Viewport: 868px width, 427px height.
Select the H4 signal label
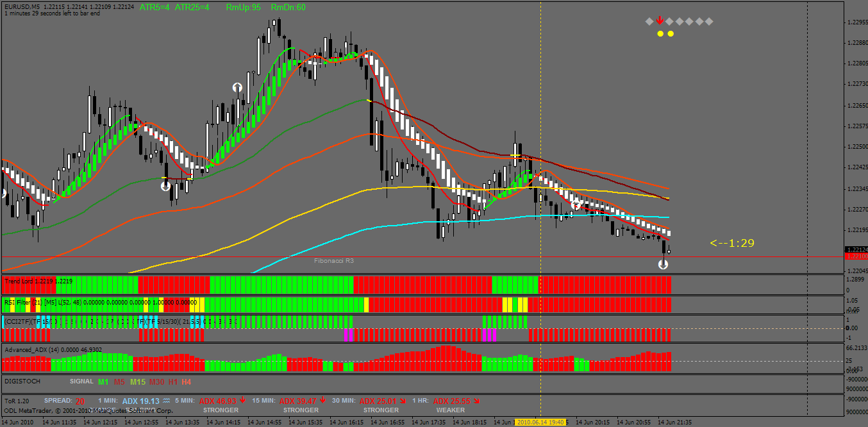187,381
